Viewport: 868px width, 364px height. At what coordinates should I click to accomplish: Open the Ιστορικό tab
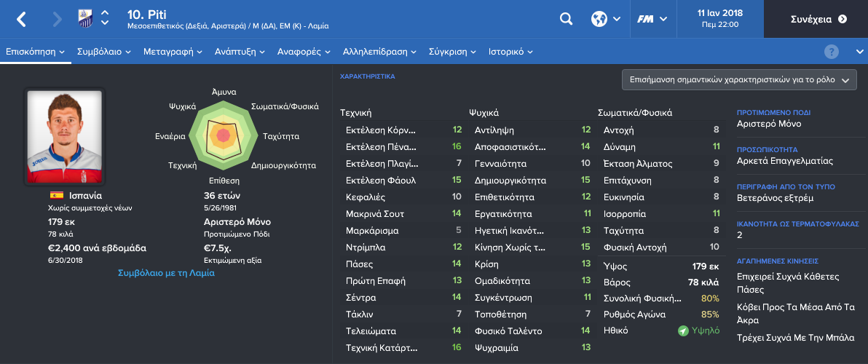click(510, 52)
